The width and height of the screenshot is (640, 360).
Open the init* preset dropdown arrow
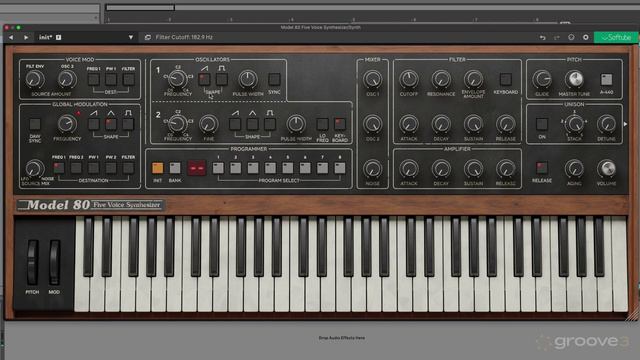tap(131, 37)
